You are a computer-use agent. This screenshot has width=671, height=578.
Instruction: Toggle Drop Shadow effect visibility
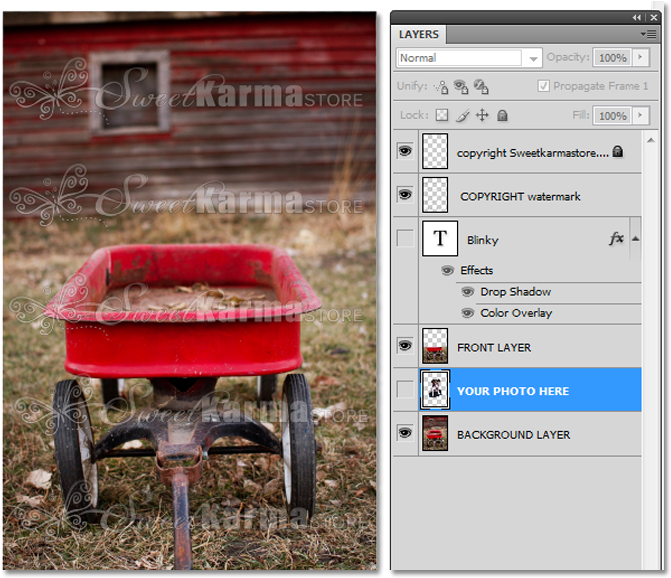[x=467, y=292]
